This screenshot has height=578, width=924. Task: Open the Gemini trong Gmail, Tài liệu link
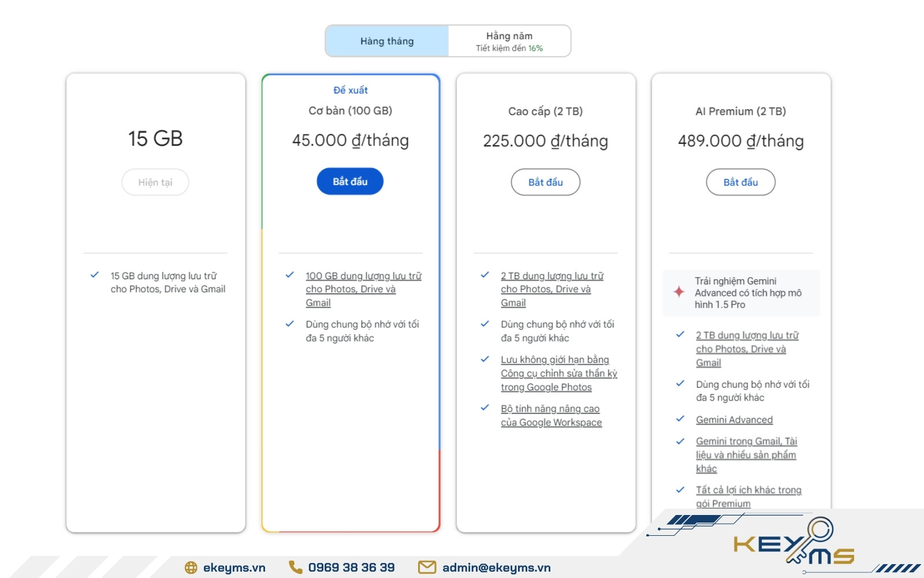click(746, 455)
